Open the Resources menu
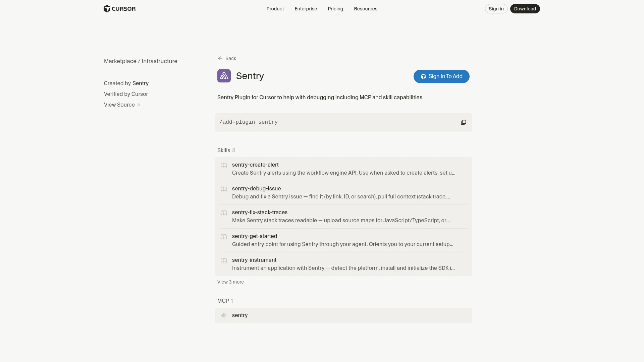 (x=366, y=9)
